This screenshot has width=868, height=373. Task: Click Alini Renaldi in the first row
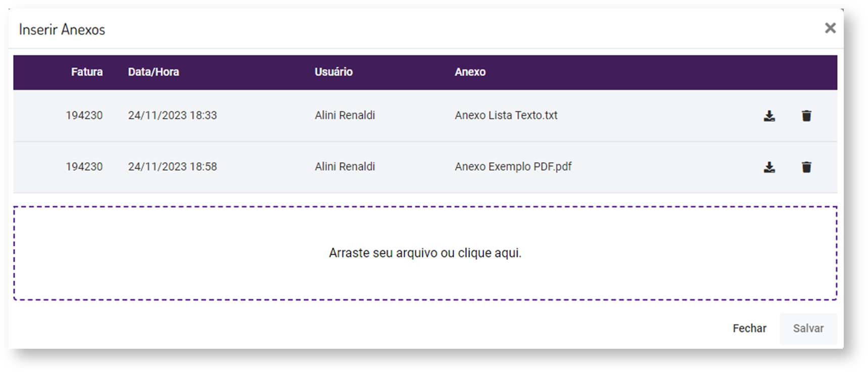click(345, 116)
